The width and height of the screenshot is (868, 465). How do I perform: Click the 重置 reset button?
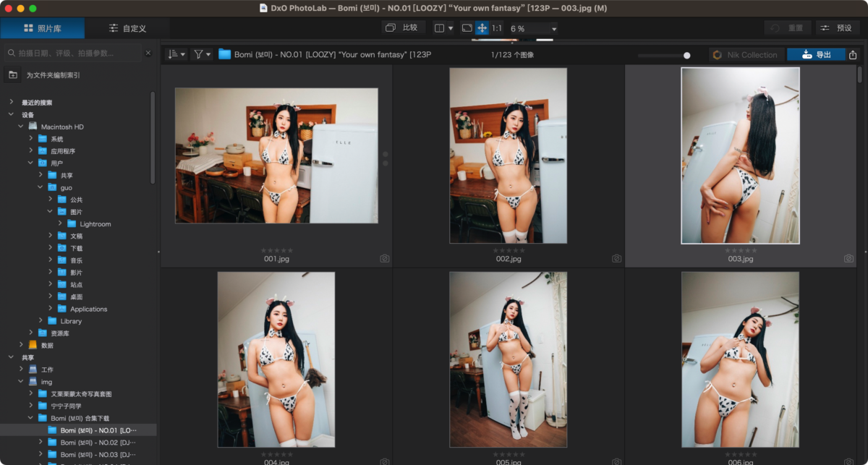point(788,27)
